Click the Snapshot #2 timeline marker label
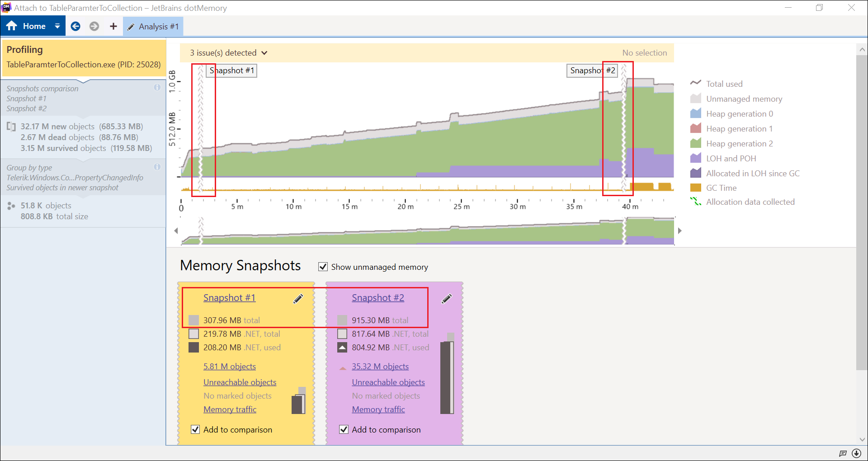Viewport: 868px width, 461px height. (592, 71)
